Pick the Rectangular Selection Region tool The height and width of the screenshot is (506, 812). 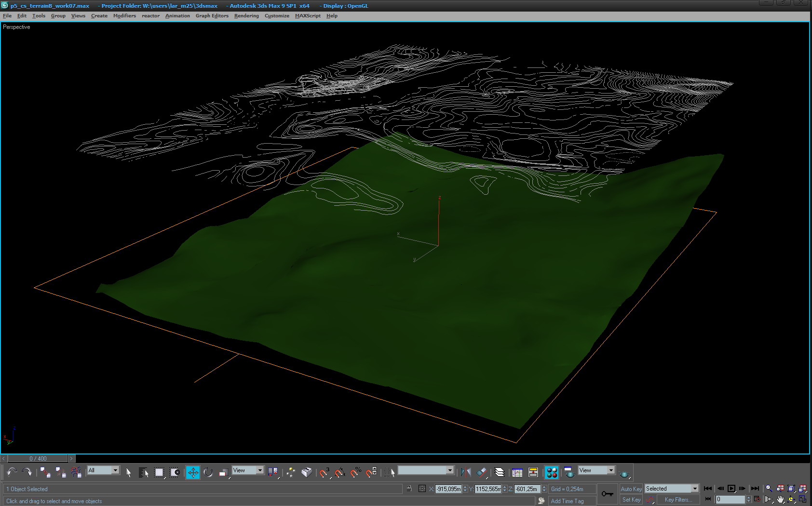click(x=159, y=472)
